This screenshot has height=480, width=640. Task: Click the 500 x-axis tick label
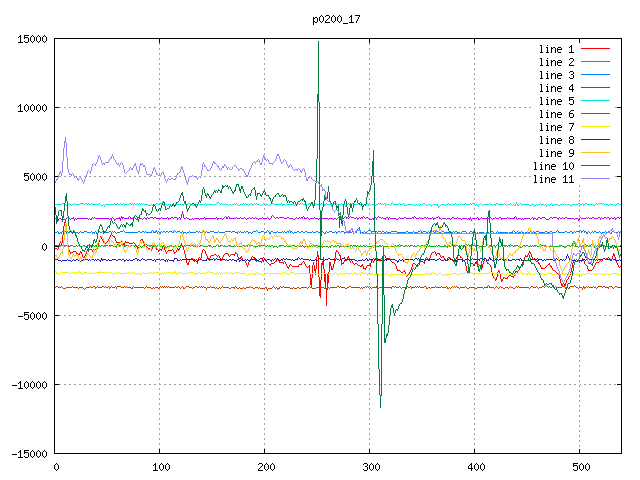tap(580, 467)
